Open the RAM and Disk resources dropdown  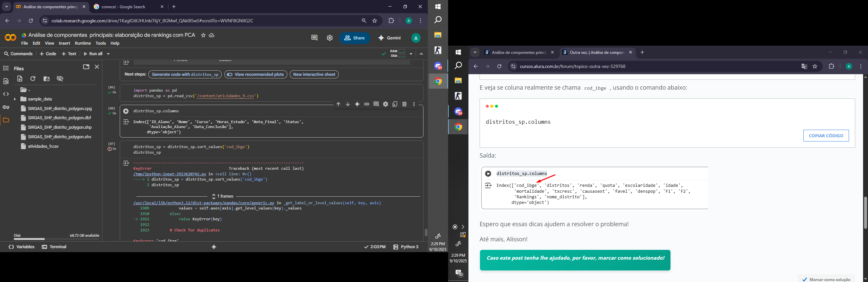(x=411, y=54)
